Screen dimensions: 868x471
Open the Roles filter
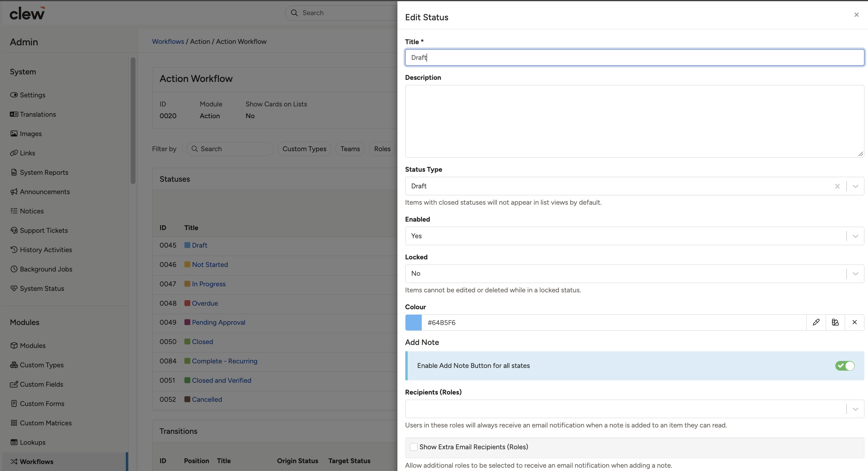tap(382, 149)
